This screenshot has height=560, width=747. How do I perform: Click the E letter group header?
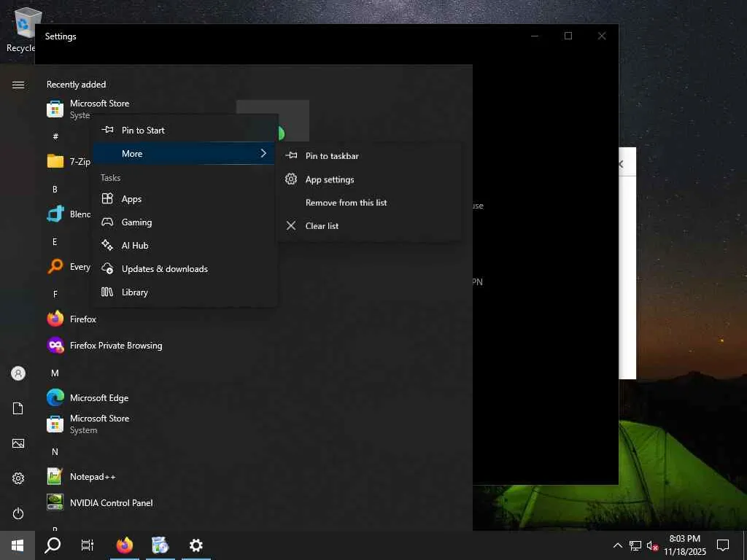tap(55, 242)
